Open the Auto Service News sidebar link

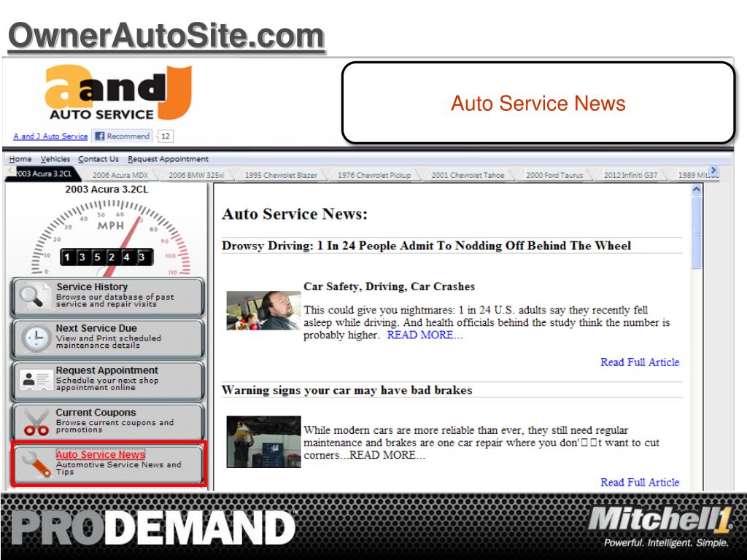pyautogui.click(x=101, y=454)
